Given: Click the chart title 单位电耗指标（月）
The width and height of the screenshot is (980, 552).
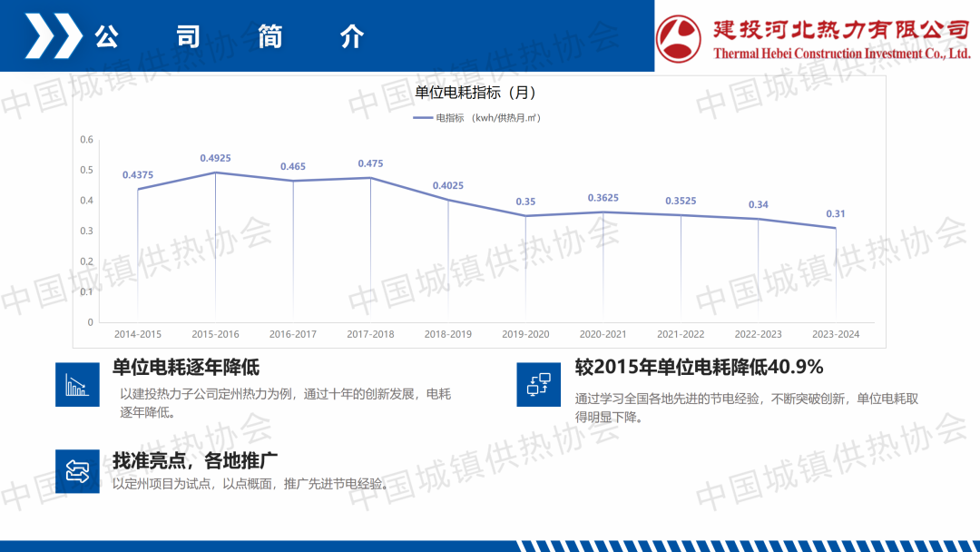Looking at the screenshot, I should pos(475,93).
